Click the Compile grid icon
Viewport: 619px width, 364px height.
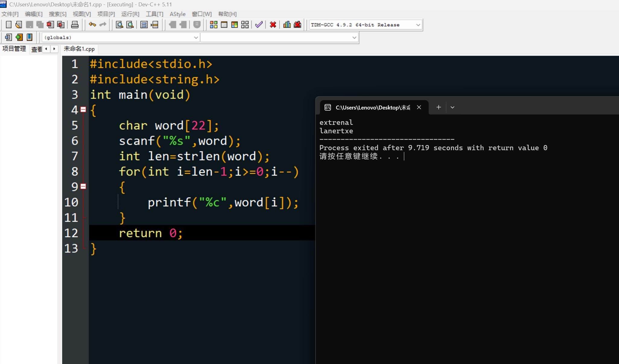point(214,25)
